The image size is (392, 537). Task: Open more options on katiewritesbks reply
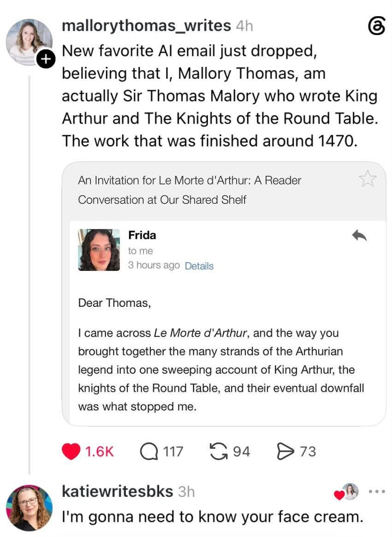tap(377, 491)
